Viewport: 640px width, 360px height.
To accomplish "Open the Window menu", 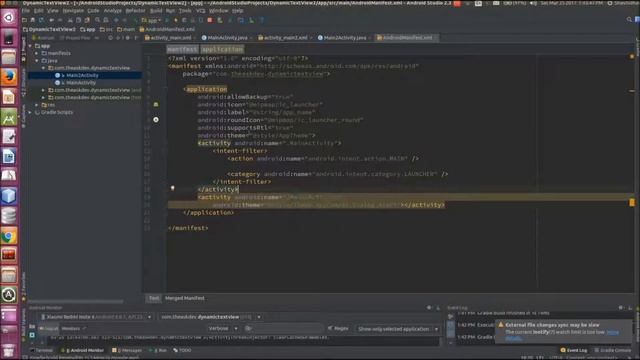I will 218,11.
